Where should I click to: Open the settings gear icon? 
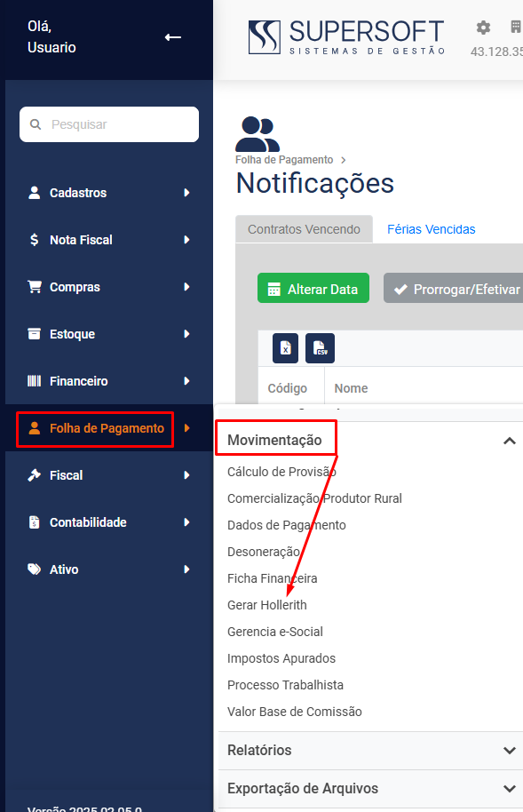point(483,28)
